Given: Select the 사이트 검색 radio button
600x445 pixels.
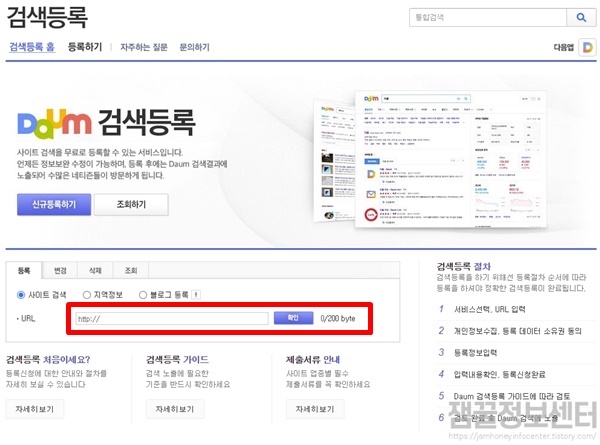Looking at the screenshot, I should (x=21, y=295).
